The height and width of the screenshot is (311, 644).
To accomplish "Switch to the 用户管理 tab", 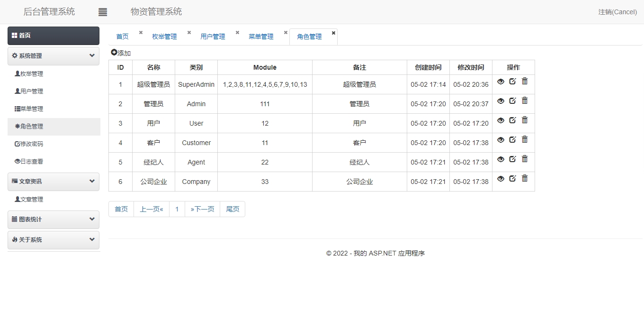I will click(213, 37).
